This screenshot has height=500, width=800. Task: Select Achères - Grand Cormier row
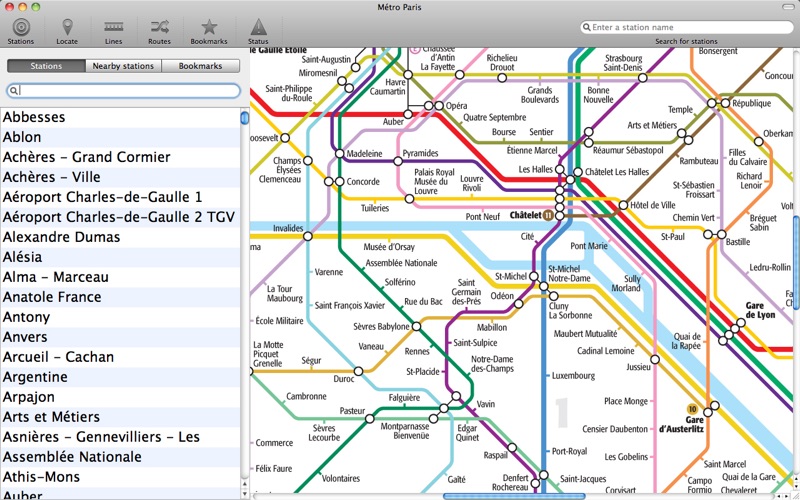(x=120, y=157)
